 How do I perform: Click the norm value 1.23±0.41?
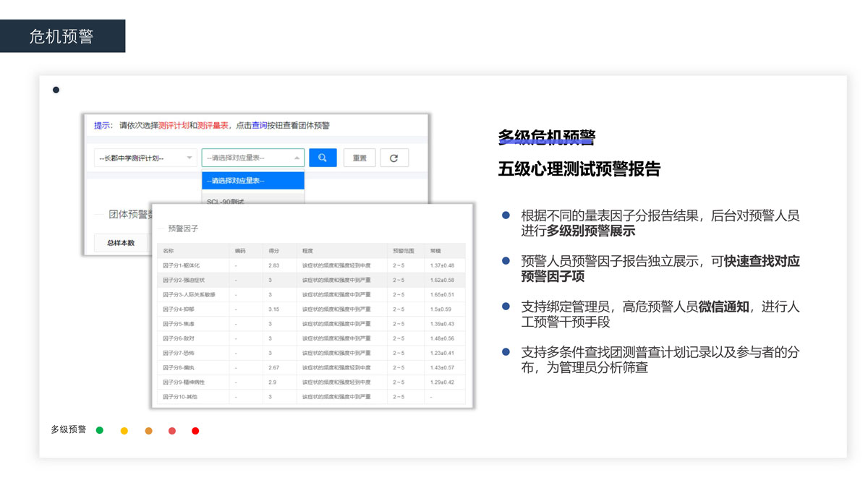[442, 353]
